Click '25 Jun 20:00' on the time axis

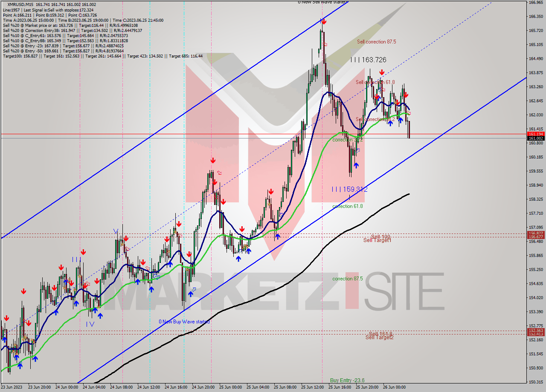[367, 388]
